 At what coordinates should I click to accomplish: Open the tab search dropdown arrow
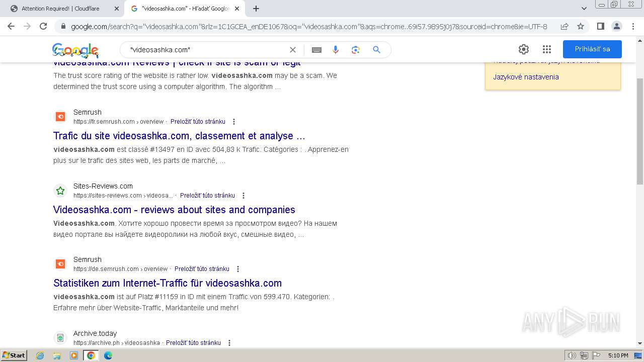pyautogui.click(x=584, y=9)
